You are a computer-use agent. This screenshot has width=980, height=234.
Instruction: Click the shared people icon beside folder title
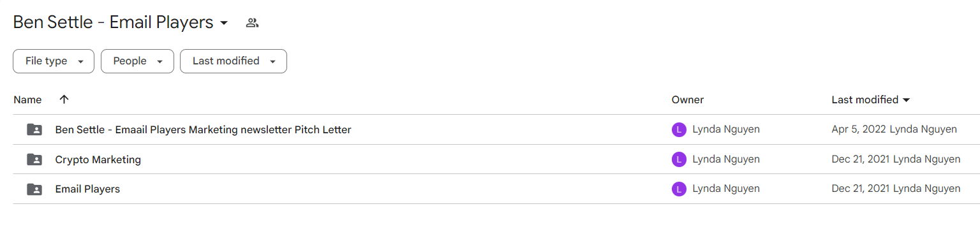(252, 23)
